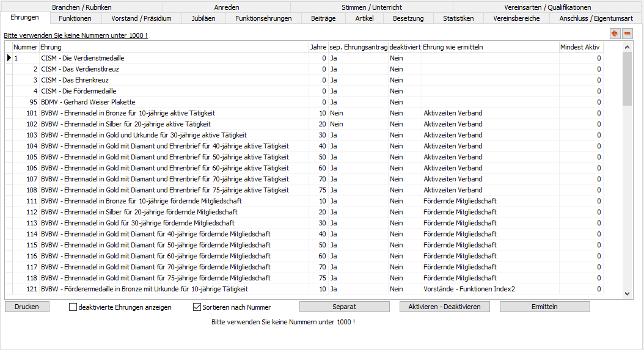Image resolution: width=644 pixels, height=350 pixels.
Task: Select 75-jährige fördernde Mitgliedschaft row
Action: tap(304, 278)
